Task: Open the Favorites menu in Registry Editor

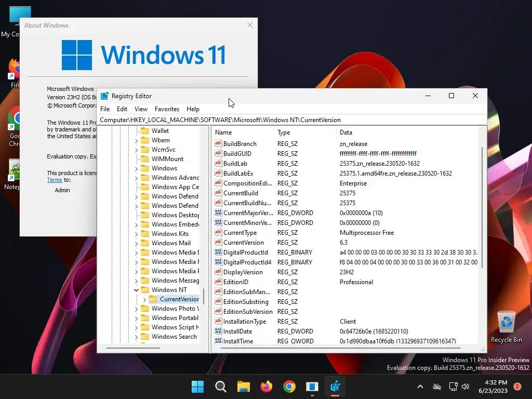Action: (x=167, y=109)
